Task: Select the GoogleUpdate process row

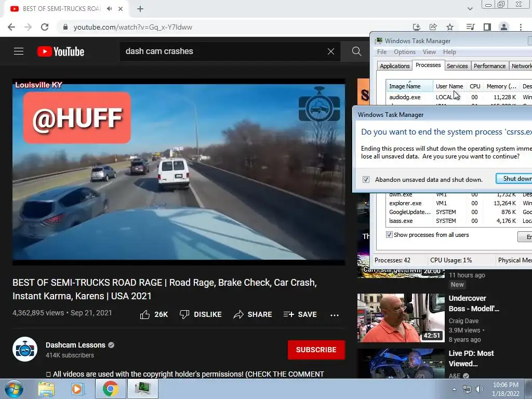Action: click(459, 212)
